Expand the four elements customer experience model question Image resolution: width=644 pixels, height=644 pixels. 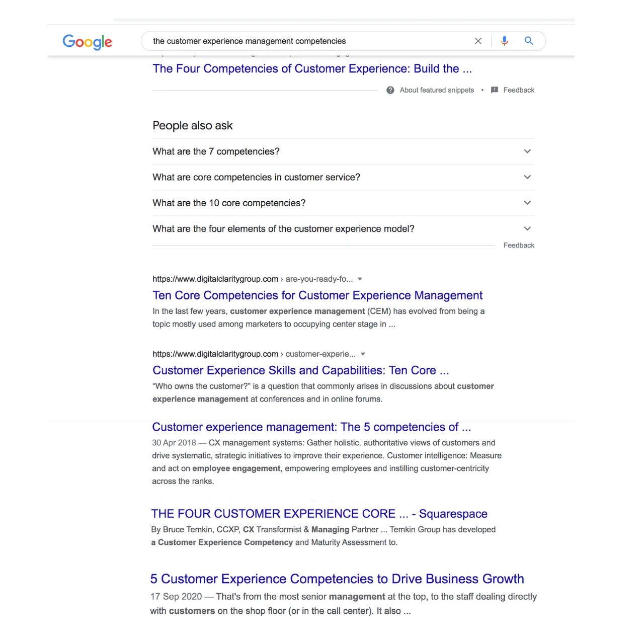pos(343,228)
